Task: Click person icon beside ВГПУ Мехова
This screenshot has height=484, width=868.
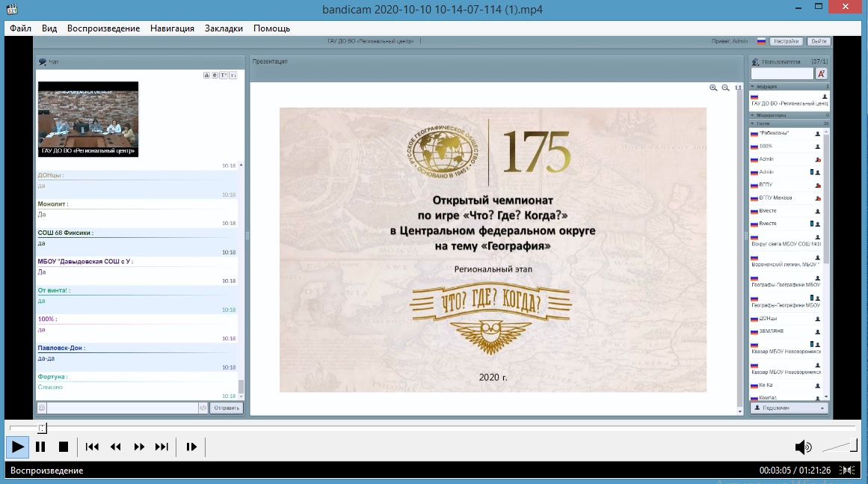Action: pos(818,198)
